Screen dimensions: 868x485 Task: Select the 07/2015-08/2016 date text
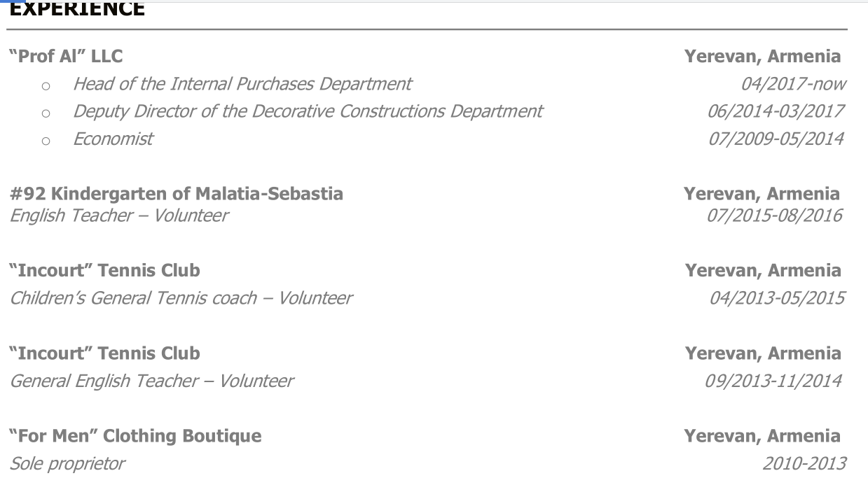775,215
